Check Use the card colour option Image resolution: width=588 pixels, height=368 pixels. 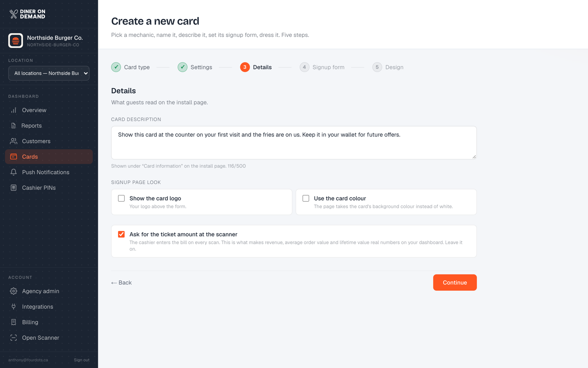pos(306,198)
